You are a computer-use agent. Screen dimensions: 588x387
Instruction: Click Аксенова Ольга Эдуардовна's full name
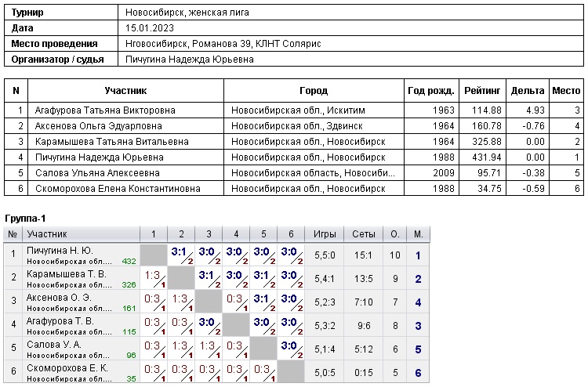[x=102, y=126]
